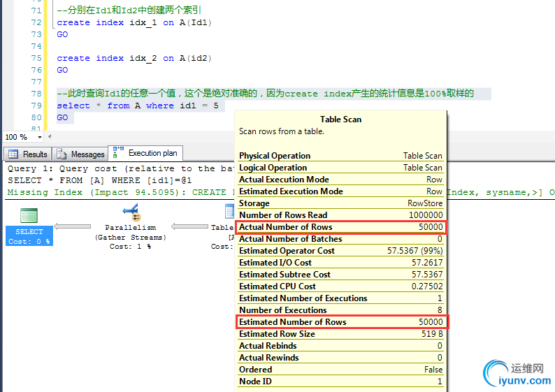Click the 'Actual Number of Batches' row
The width and height of the screenshot is (555, 392).
(x=340, y=239)
